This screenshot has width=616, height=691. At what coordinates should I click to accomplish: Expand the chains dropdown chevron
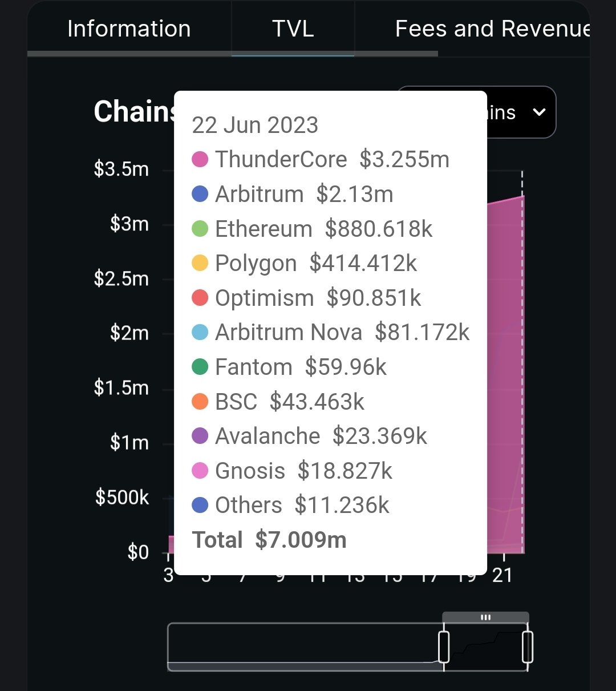(539, 112)
